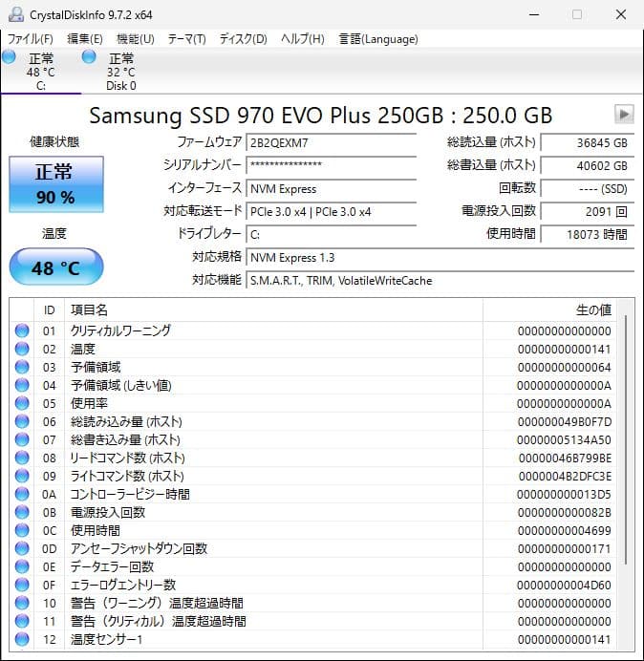Click the drive letter field showing C:

[x=331, y=234]
